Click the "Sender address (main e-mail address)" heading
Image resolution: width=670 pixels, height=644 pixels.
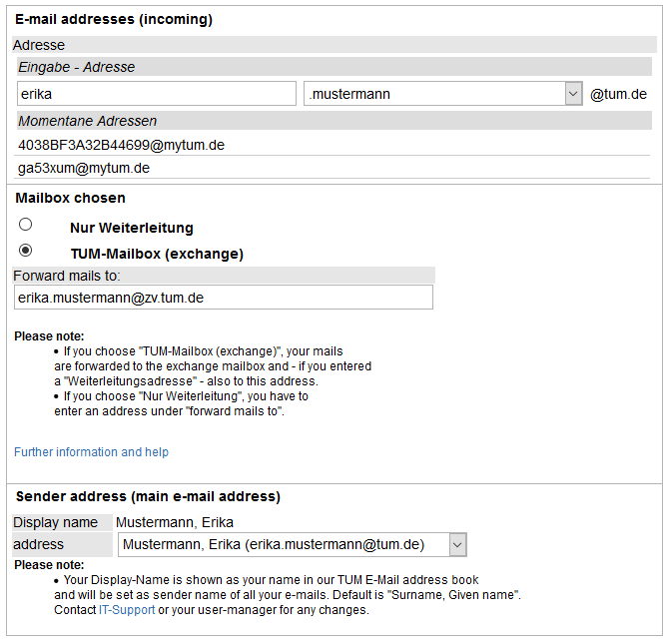(x=148, y=496)
